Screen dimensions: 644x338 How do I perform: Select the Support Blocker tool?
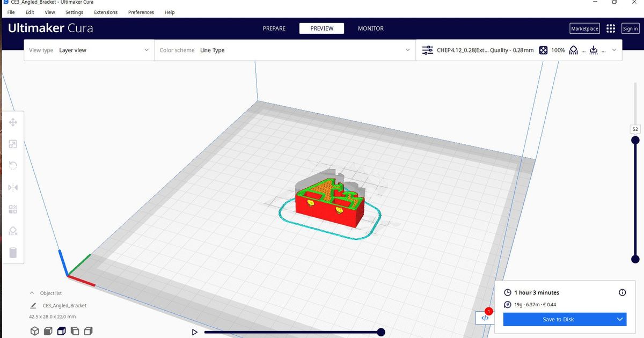pyautogui.click(x=13, y=231)
